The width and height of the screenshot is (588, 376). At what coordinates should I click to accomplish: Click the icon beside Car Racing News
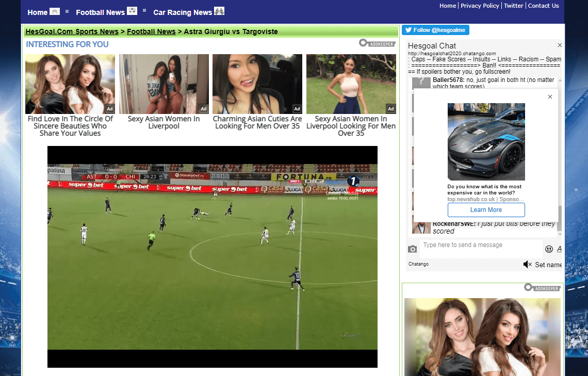pyautogui.click(x=219, y=11)
